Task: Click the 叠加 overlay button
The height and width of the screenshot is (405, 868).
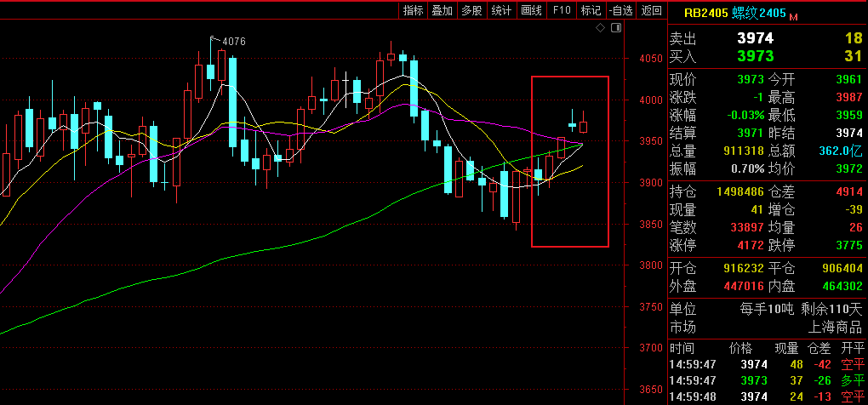Action: click(443, 10)
